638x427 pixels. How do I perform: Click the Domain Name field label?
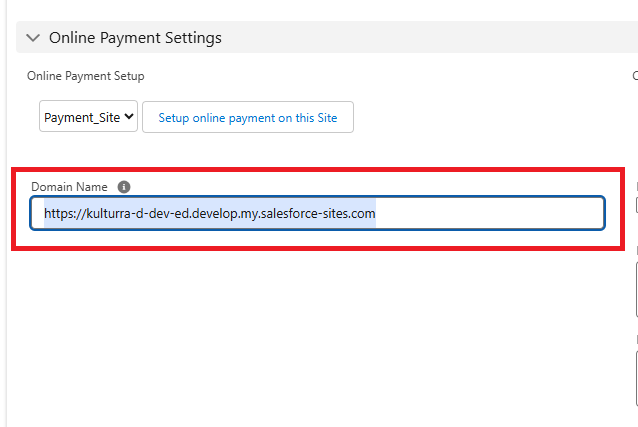69,187
